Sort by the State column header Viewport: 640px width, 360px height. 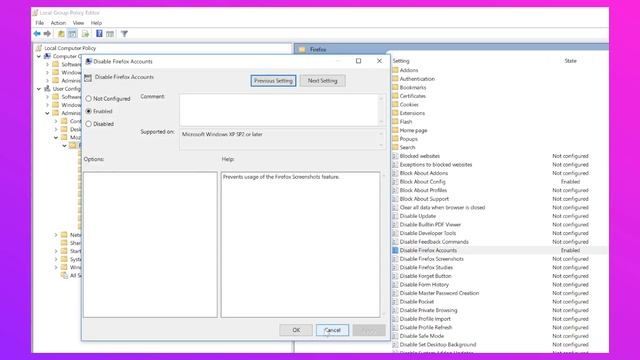571,61
